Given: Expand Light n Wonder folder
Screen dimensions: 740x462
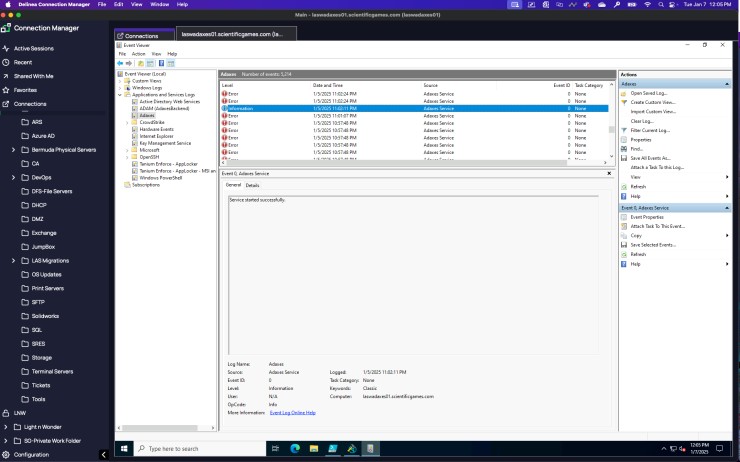Looking at the screenshot, I should coord(6,427).
